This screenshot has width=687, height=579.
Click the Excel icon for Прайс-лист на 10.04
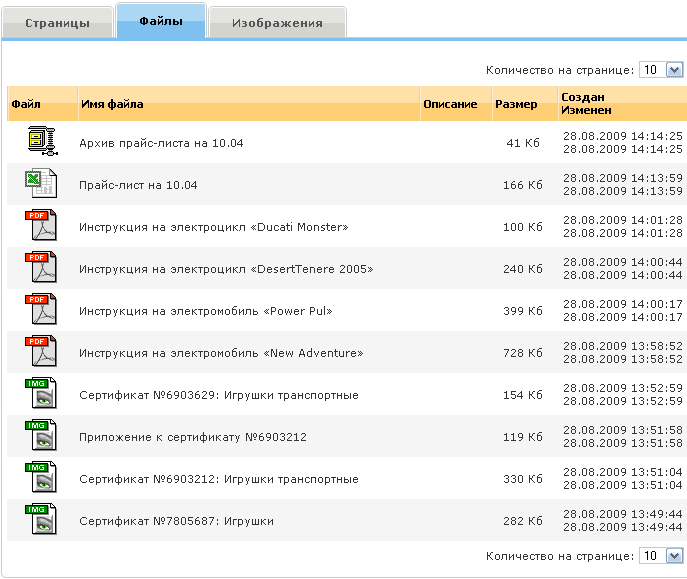coord(41,184)
